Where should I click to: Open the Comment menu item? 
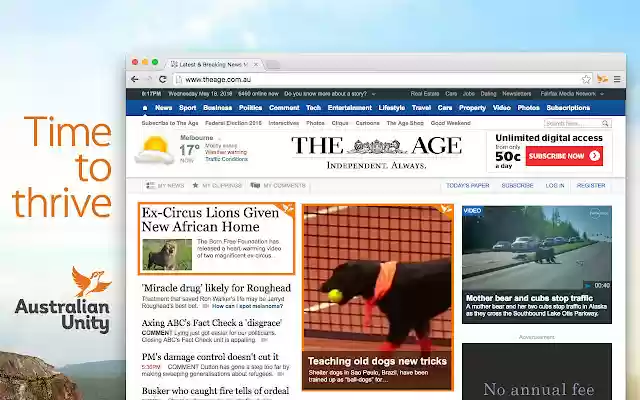point(284,108)
